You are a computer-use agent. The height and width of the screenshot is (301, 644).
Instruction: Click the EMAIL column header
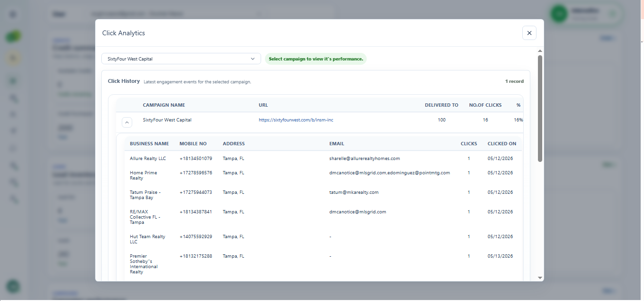click(337, 144)
